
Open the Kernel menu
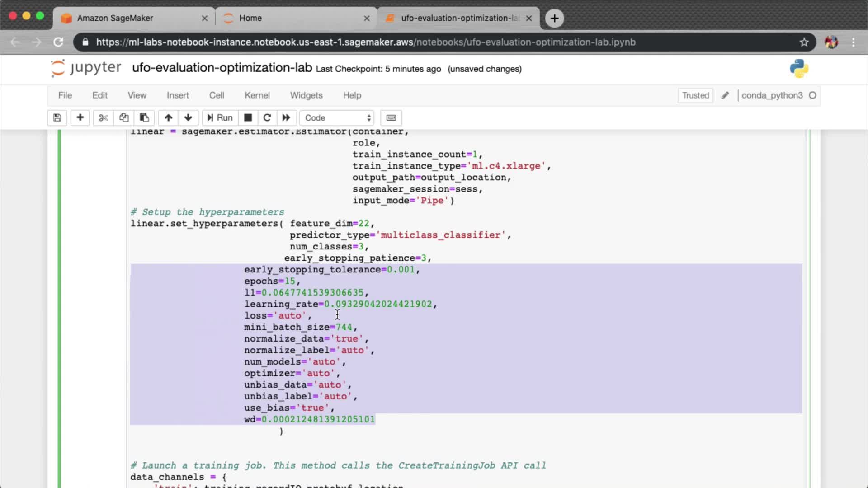pyautogui.click(x=257, y=95)
